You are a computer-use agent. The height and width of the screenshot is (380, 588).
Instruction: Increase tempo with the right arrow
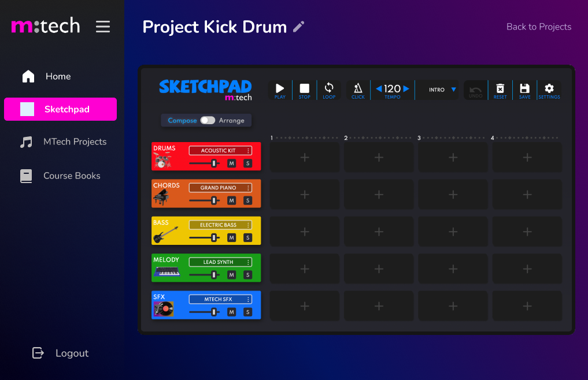406,88
